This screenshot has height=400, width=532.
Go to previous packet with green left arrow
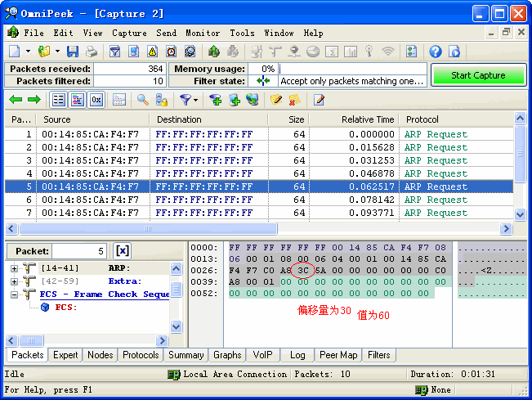16,100
